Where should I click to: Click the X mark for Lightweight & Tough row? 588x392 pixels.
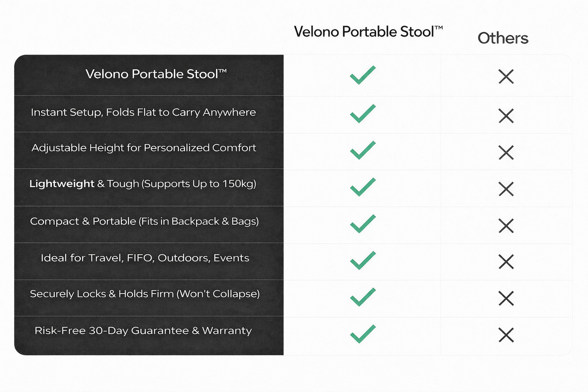point(506,189)
